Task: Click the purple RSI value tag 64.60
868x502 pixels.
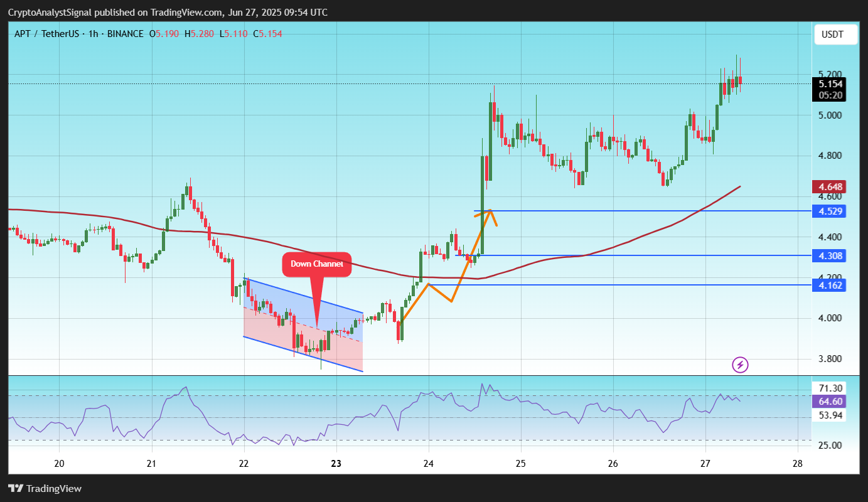Action: 830,402
